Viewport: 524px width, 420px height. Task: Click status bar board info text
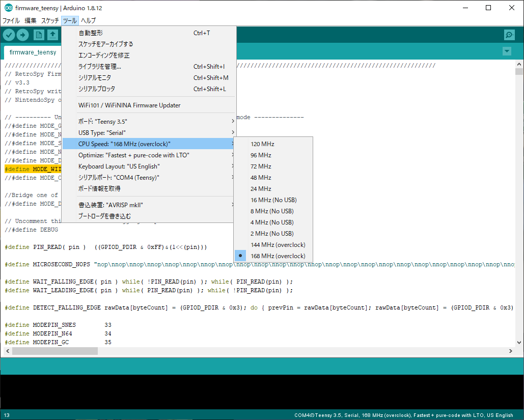404,415
